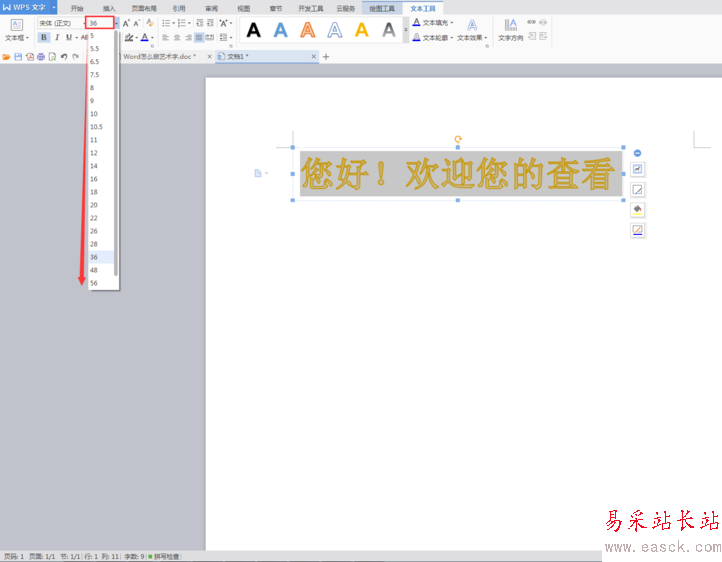Click 拼写检查 in the status bar
This screenshot has height=562, width=722.
164,556
